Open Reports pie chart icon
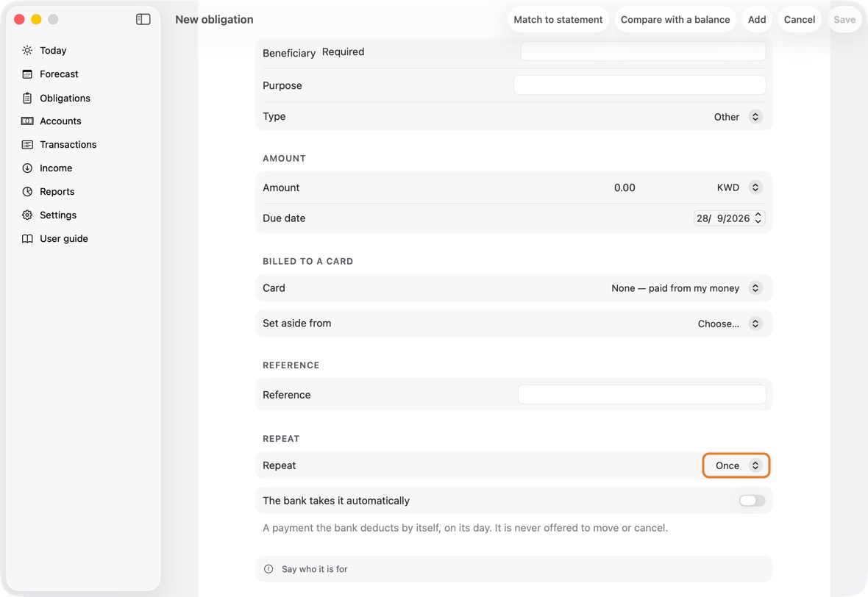 pos(27,191)
